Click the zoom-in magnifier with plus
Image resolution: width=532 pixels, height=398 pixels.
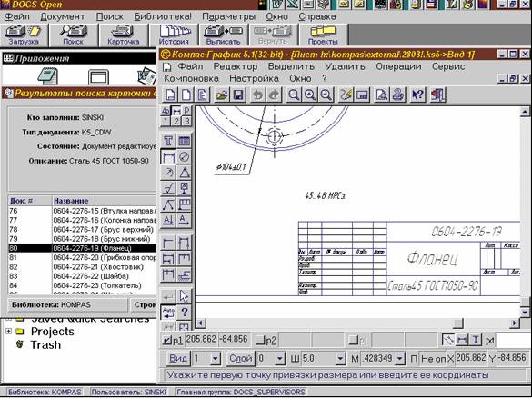(x=310, y=95)
